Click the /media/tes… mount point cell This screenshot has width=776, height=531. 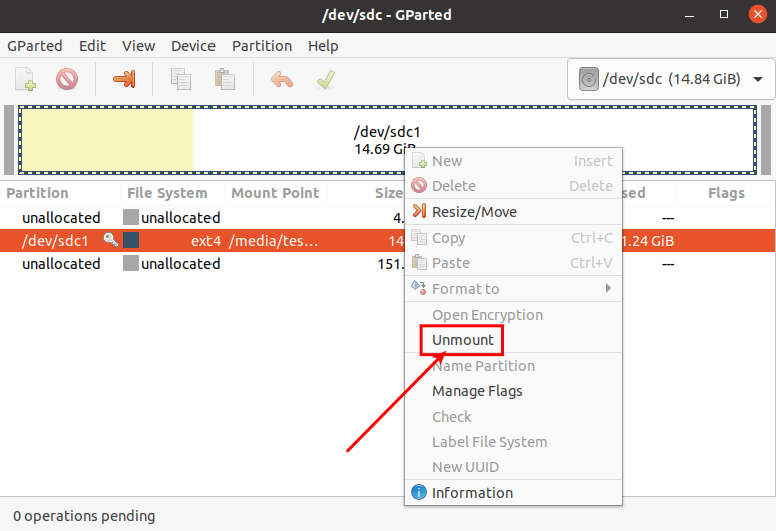(x=274, y=241)
